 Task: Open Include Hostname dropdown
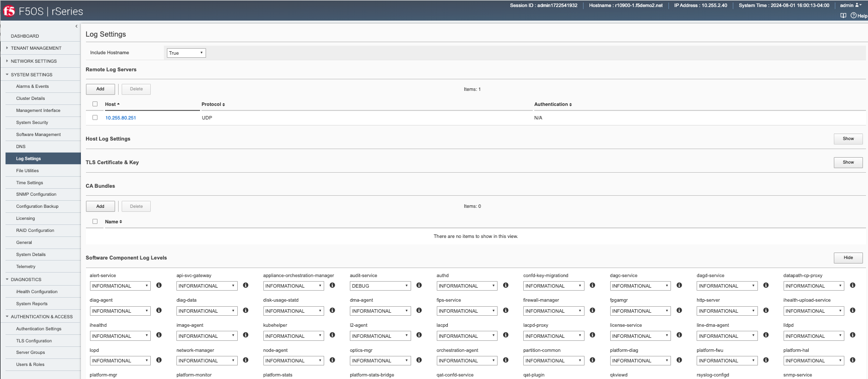pos(186,53)
